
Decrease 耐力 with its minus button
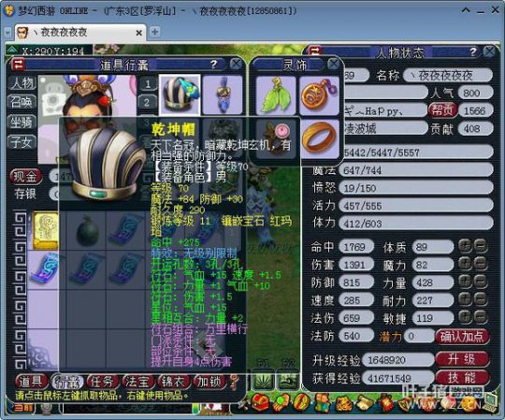pos(480,300)
